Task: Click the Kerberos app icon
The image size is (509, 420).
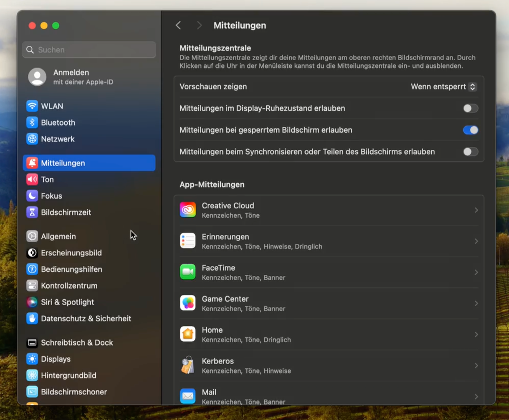Action: point(188,365)
